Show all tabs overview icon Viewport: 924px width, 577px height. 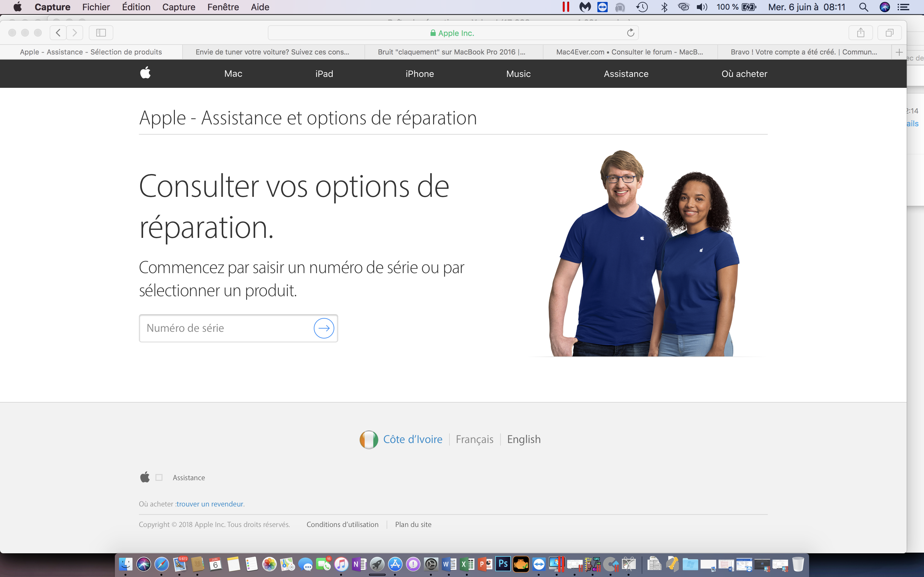coord(889,33)
